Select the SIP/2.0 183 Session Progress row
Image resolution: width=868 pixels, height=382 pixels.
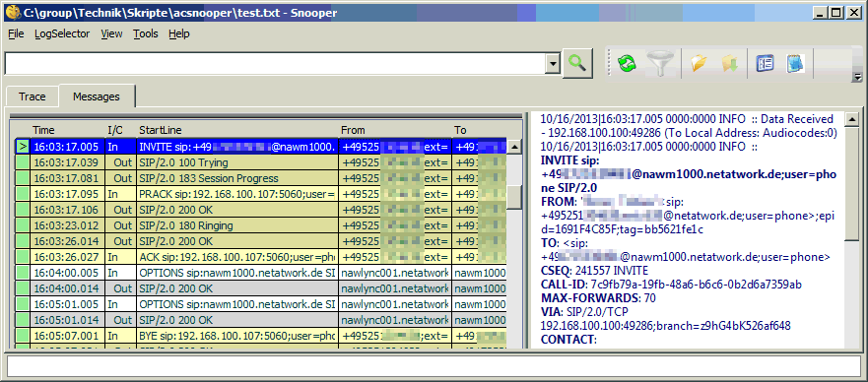[260, 178]
